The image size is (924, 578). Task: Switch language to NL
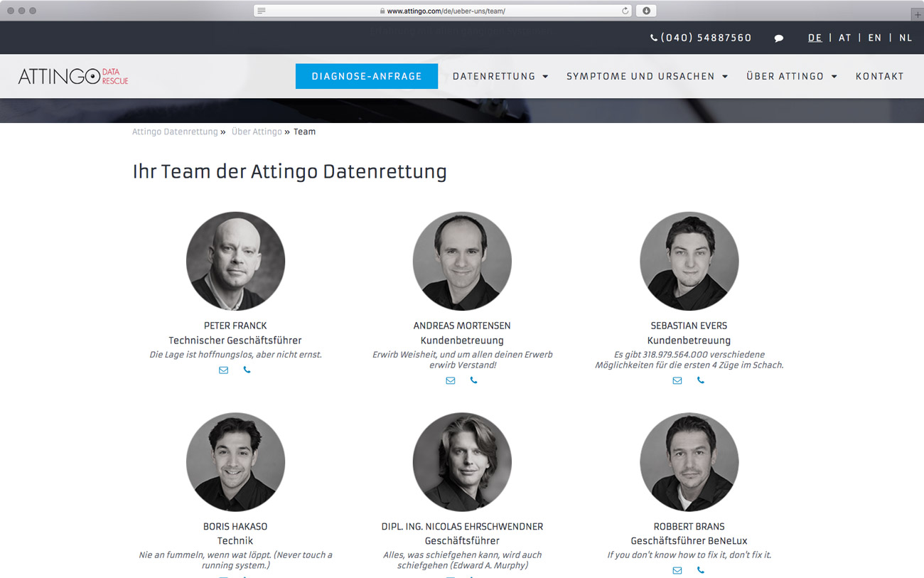click(x=906, y=38)
